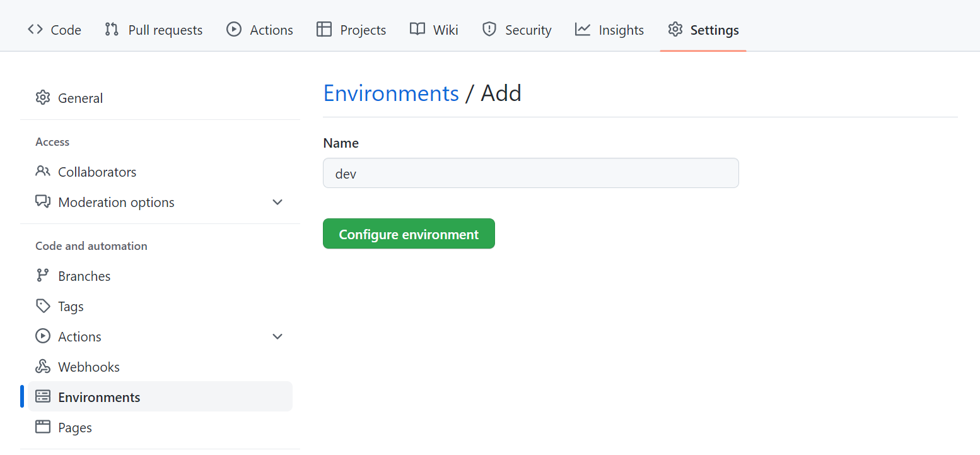The width and height of the screenshot is (980, 455).
Task: Open the Pages settings entry
Action: 74,427
